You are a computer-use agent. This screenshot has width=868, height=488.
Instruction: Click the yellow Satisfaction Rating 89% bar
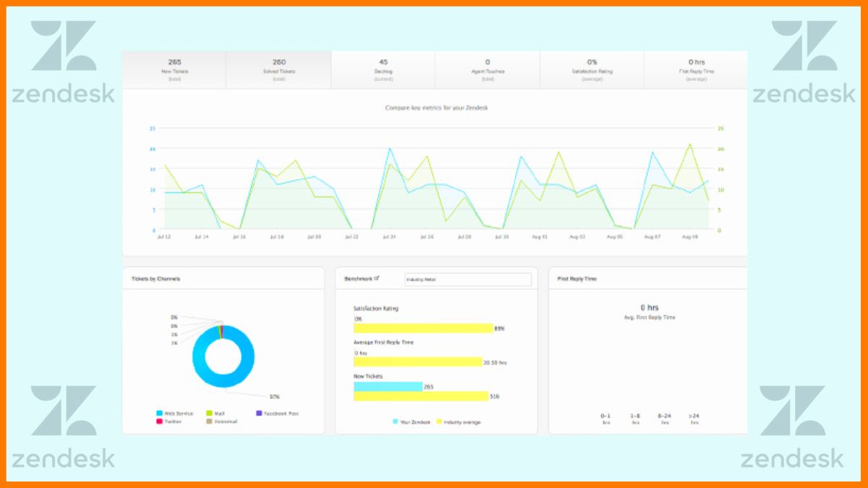423,328
